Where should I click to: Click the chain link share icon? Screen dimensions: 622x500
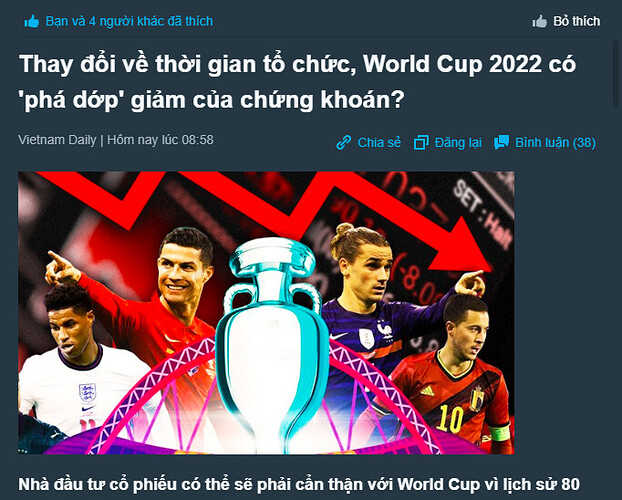pyautogui.click(x=344, y=142)
